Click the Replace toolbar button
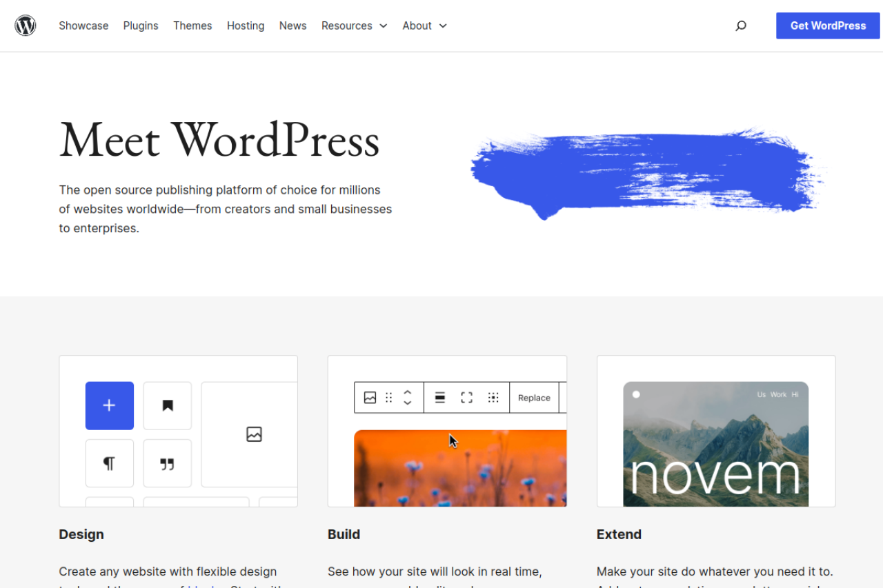This screenshot has height=588, width=883. coord(534,398)
